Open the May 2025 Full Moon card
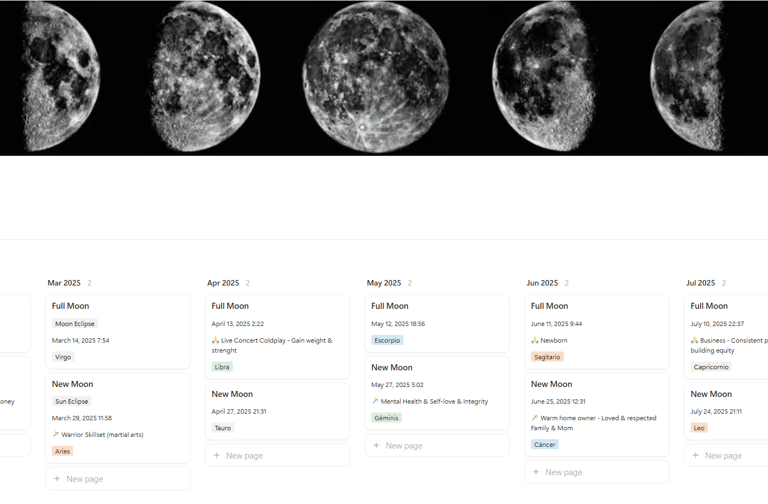 (437, 323)
